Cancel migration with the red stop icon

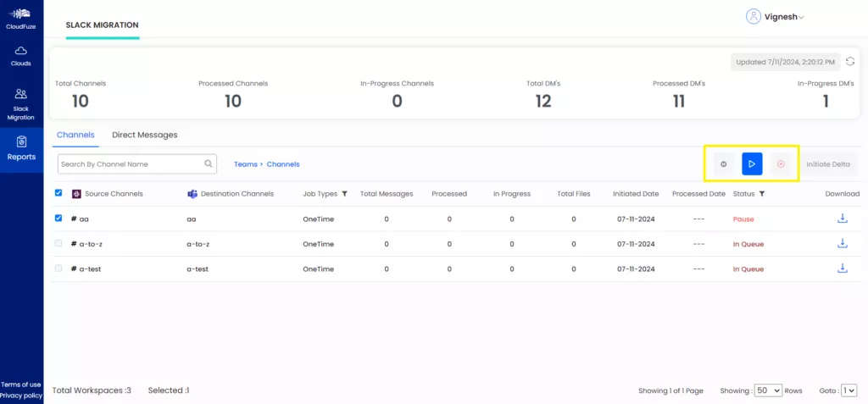click(781, 164)
